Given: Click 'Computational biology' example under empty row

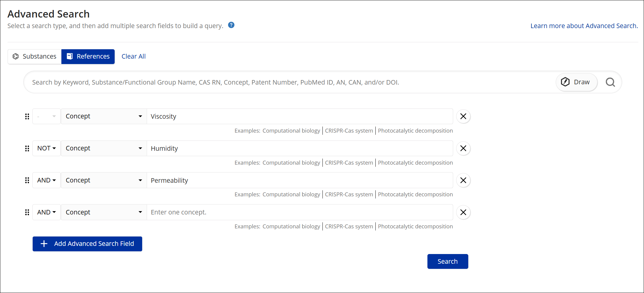Looking at the screenshot, I should point(291,227).
